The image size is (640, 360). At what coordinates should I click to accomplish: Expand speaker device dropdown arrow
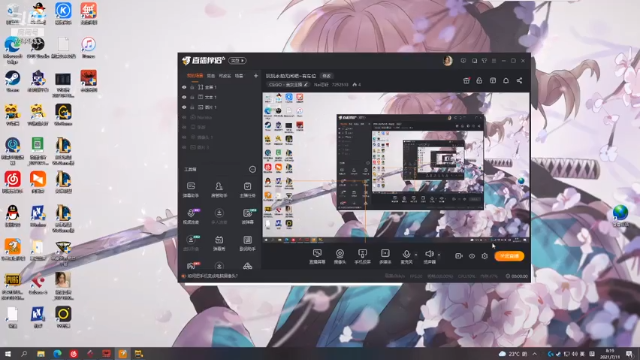coord(439,255)
